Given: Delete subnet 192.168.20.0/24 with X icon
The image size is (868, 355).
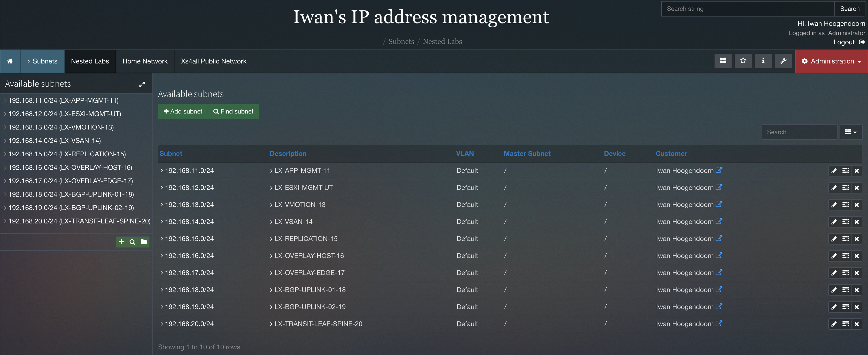Looking at the screenshot, I should click(857, 324).
